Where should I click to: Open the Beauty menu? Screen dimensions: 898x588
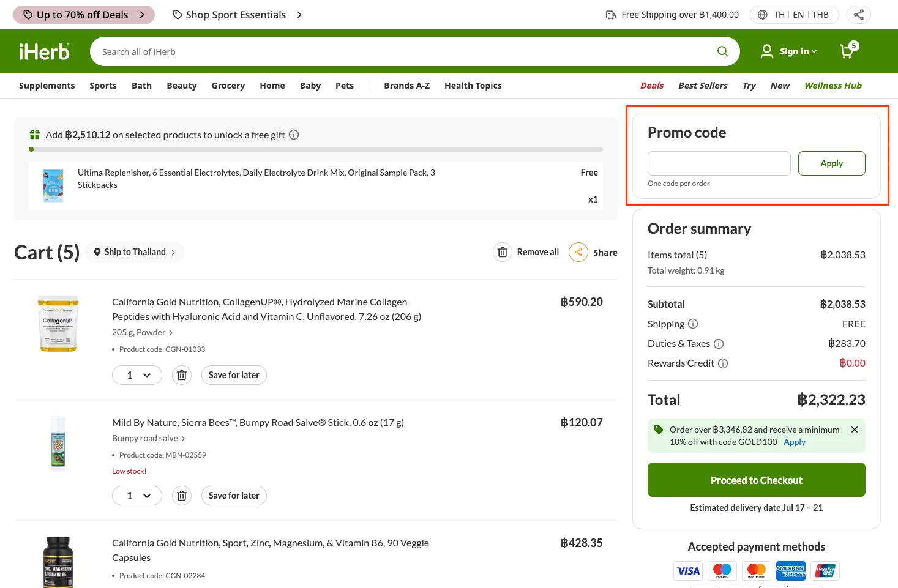[x=182, y=86]
